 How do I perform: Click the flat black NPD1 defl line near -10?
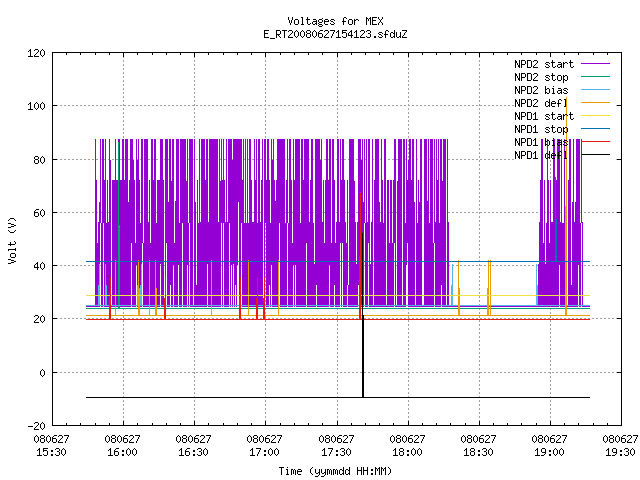[338, 397]
